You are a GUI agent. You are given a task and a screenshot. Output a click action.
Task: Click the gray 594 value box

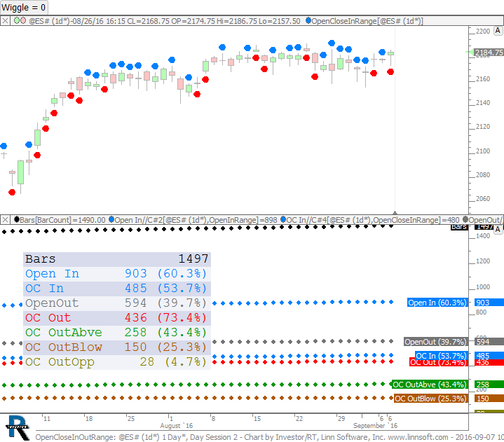[x=489, y=342]
